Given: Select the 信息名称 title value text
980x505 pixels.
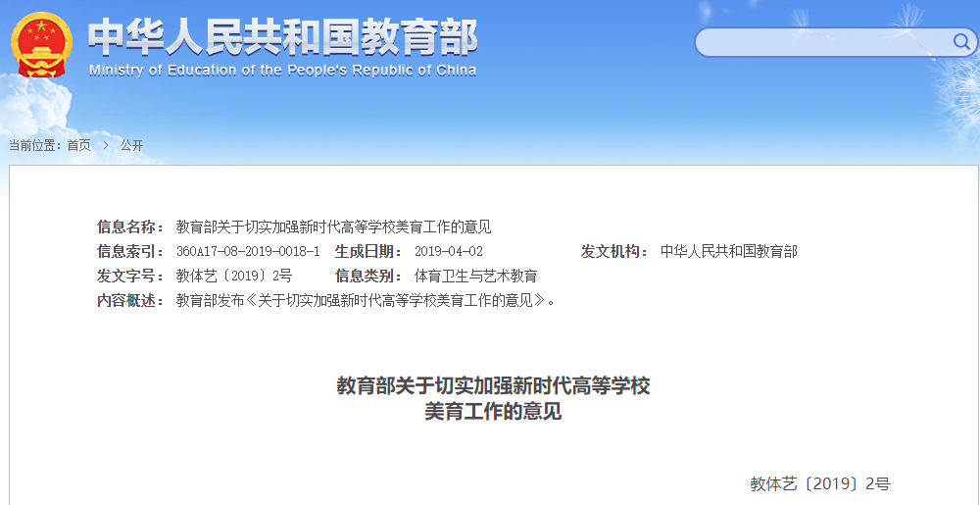Looking at the screenshot, I should [333, 227].
